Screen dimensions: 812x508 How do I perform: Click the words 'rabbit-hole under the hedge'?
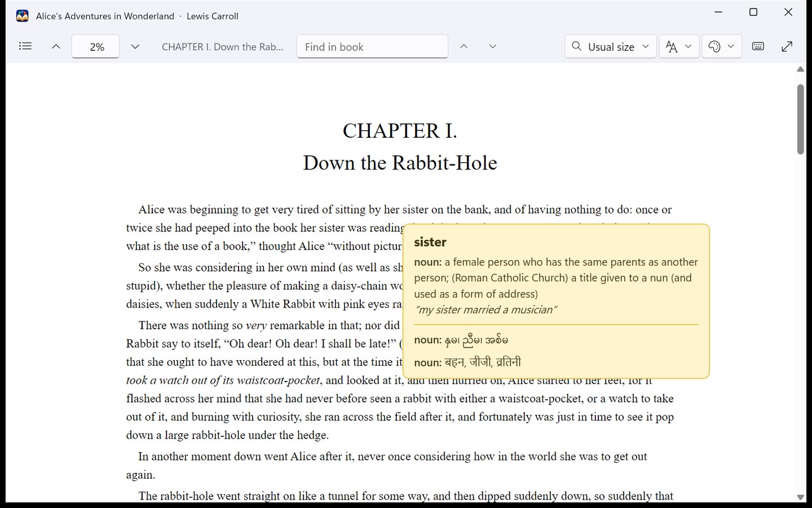(x=260, y=435)
